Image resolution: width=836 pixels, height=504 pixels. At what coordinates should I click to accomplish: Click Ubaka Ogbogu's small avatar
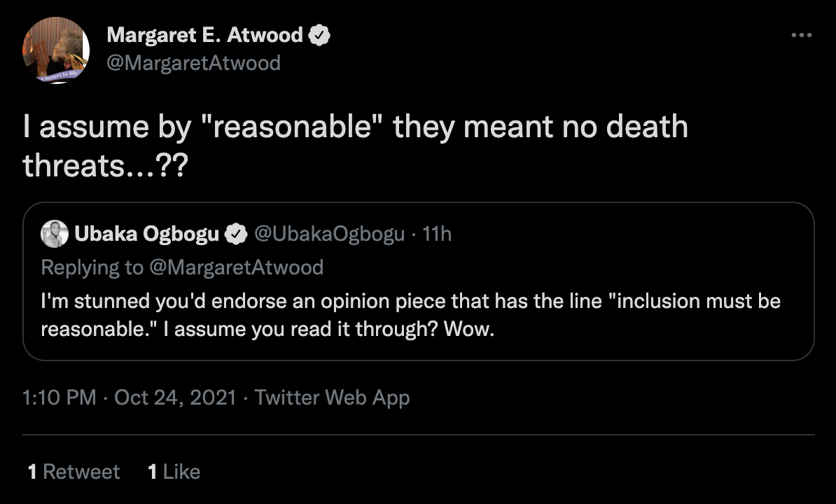[55, 234]
